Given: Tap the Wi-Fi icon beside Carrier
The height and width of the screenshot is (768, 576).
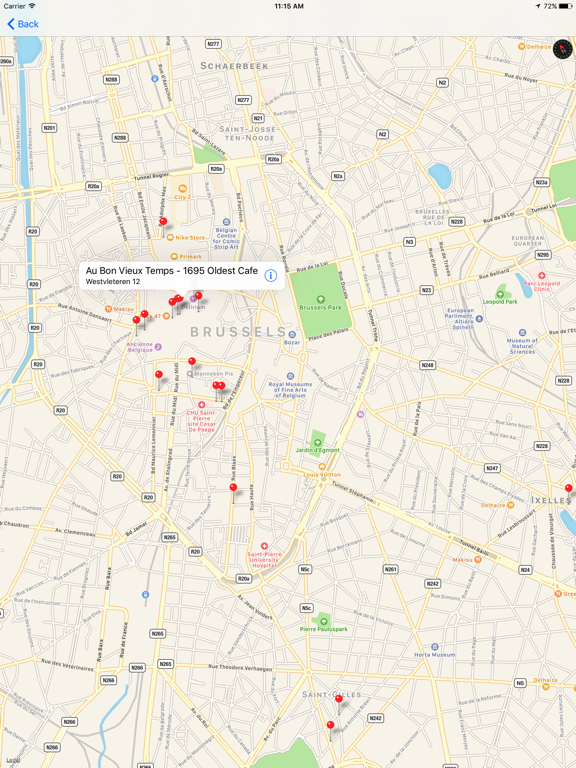Looking at the screenshot, I should 32,6.
